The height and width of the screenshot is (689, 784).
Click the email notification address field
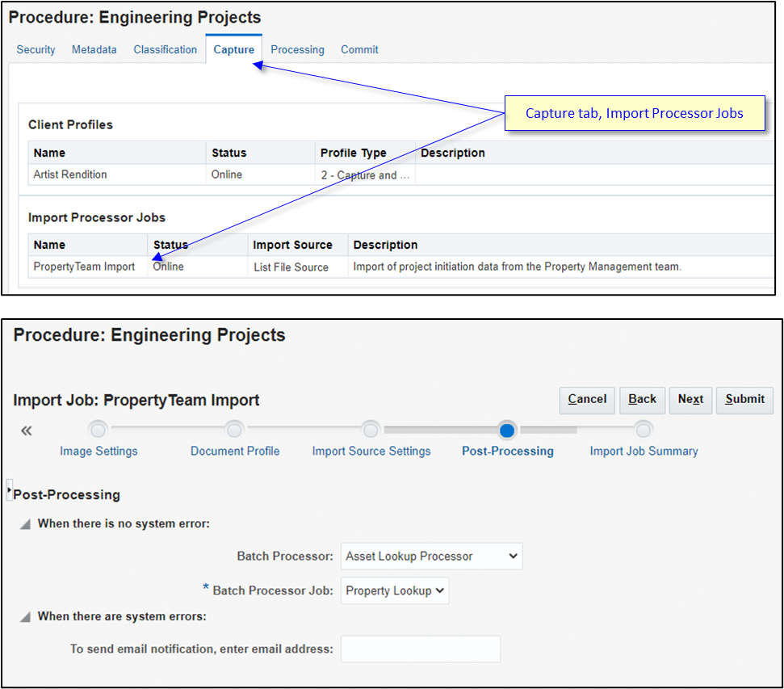[x=420, y=649]
